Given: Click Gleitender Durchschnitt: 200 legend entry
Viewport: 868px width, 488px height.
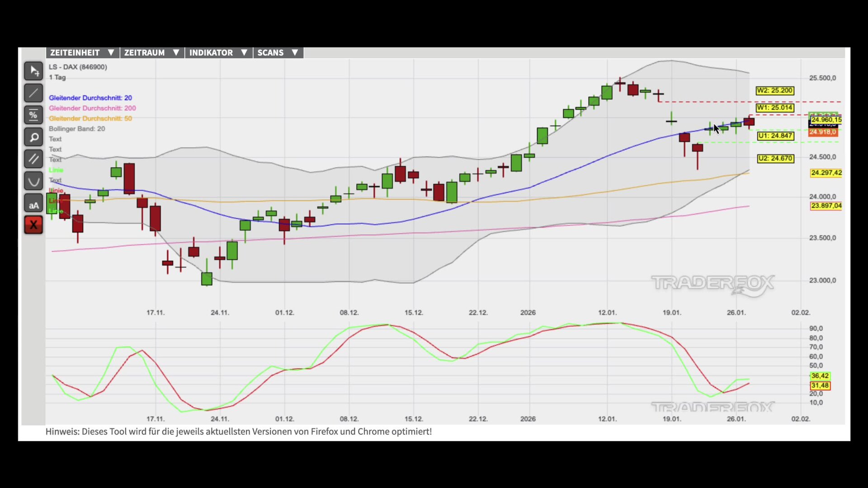Looking at the screenshot, I should (x=92, y=108).
